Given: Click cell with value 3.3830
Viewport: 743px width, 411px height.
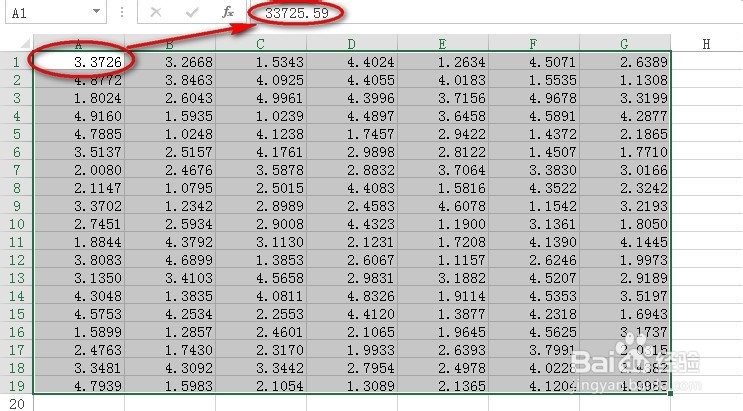Looking at the screenshot, I should [534, 170].
